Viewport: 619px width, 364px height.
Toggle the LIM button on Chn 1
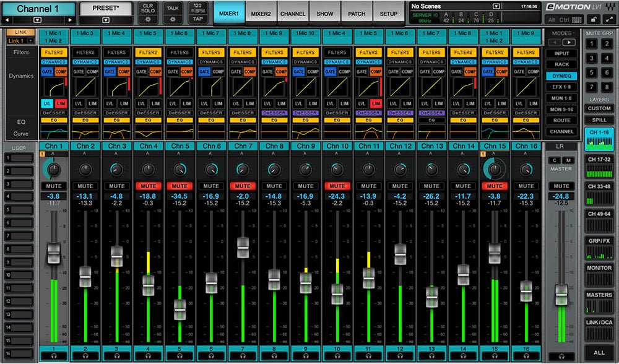click(x=61, y=103)
